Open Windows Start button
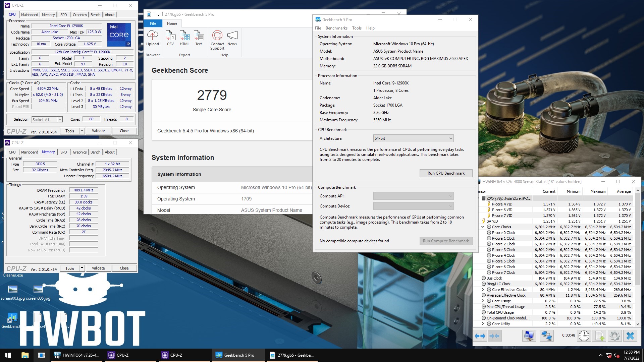644x362 pixels. click(8, 355)
